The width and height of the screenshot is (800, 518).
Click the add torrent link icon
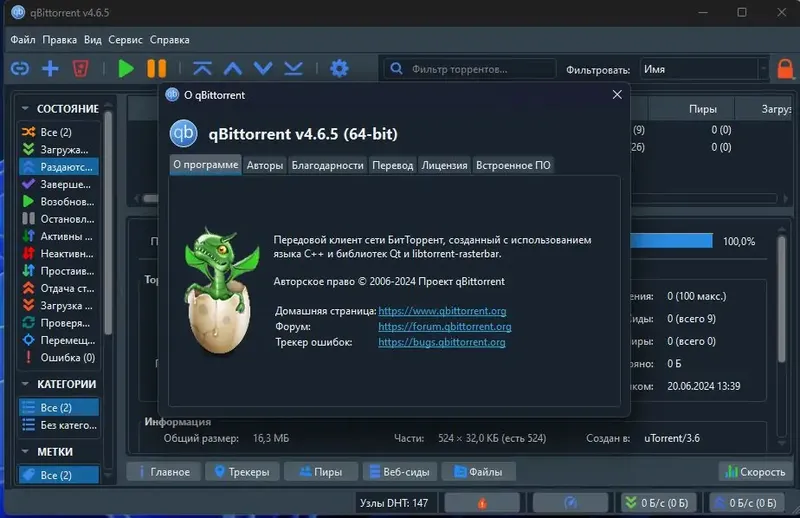[20, 68]
